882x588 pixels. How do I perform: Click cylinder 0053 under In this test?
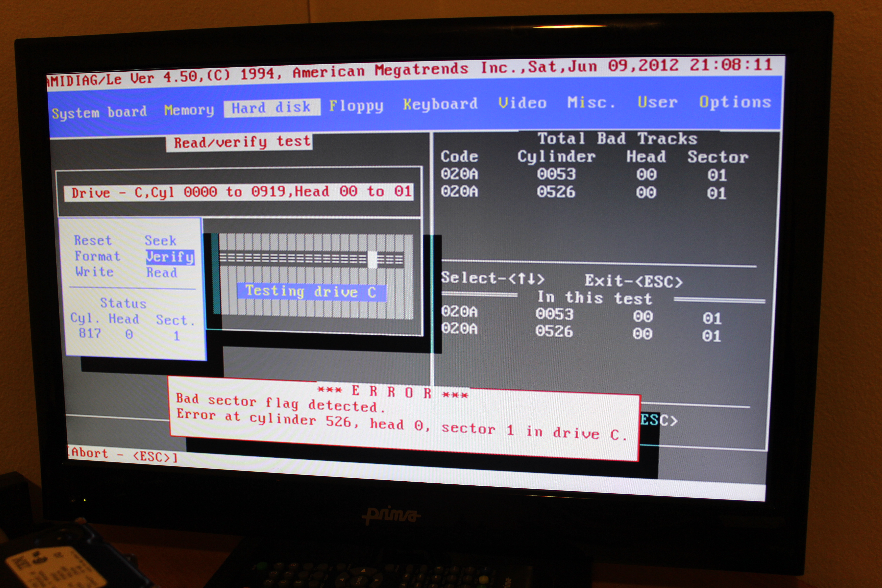(x=555, y=314)
